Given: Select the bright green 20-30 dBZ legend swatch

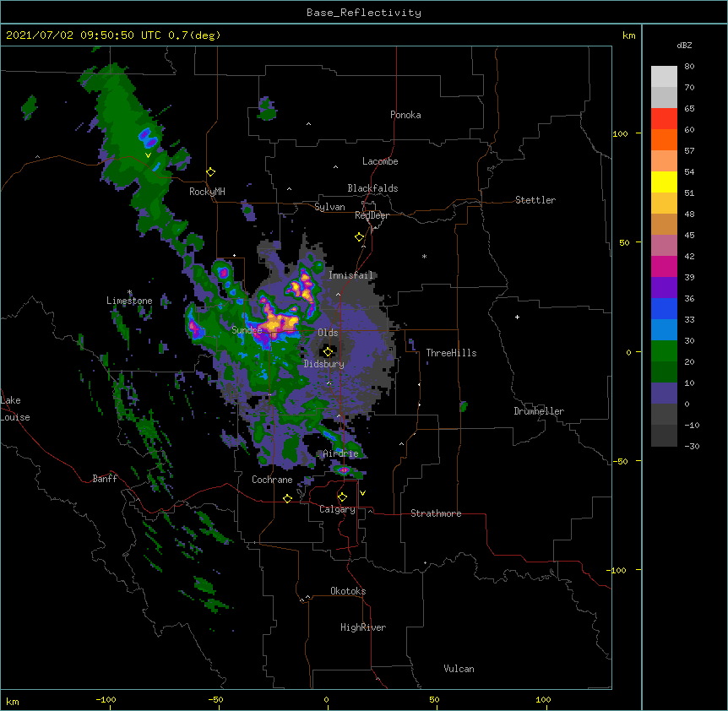Looking at the screenshot, I should coord(664,351).
